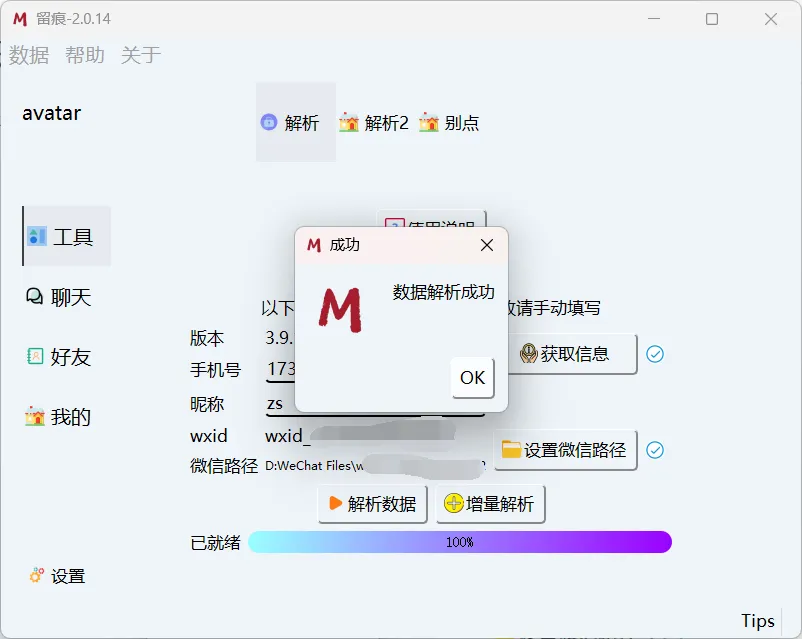Click OK in the 成功 dialog

tap(472, 377)
